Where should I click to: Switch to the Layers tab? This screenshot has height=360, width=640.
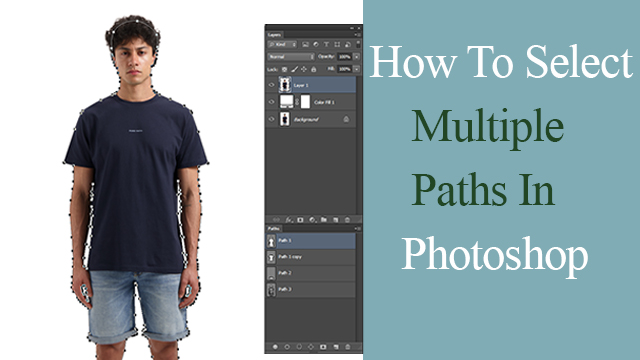pos(274,35)
